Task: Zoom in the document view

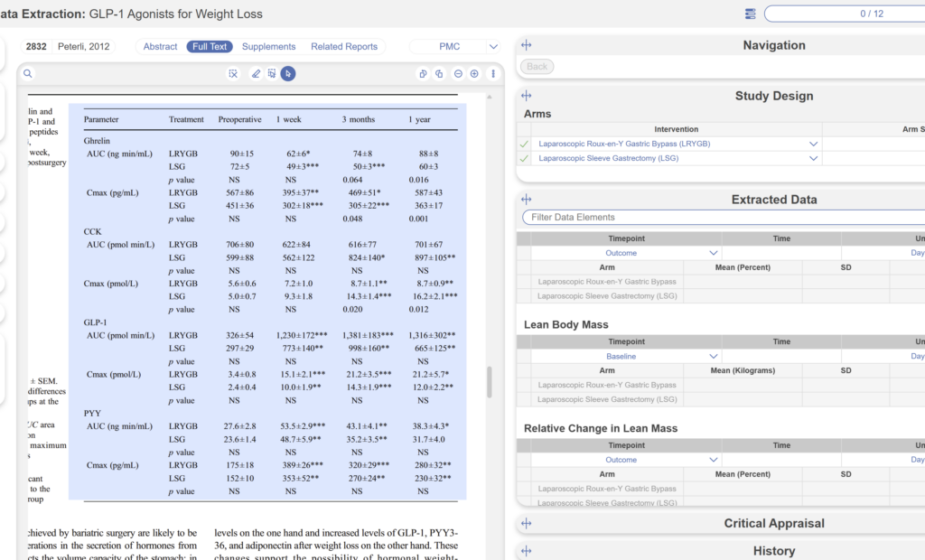Action: pyautogui.click(x=474, y=74)
